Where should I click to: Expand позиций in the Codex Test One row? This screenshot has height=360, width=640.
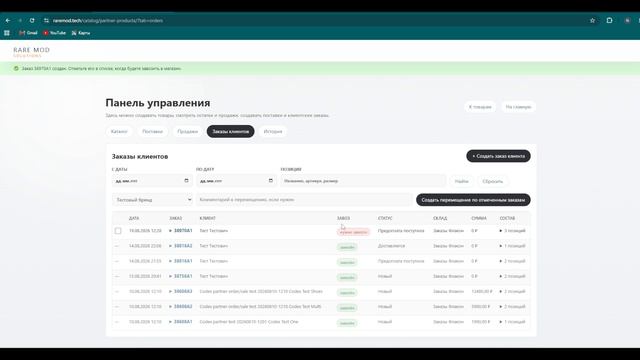[512, 322]
